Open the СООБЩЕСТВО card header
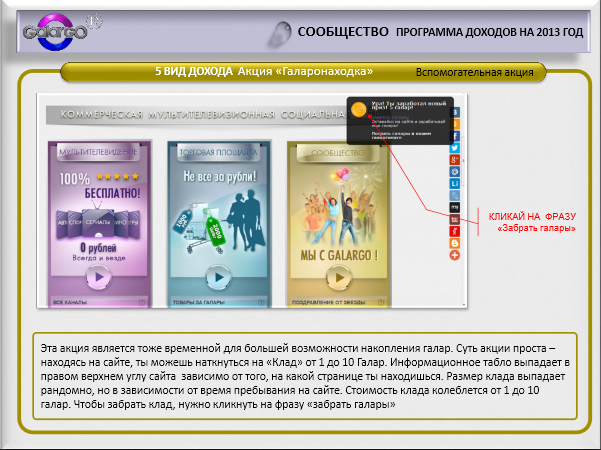The image size is (601, 450). [338, 153]
